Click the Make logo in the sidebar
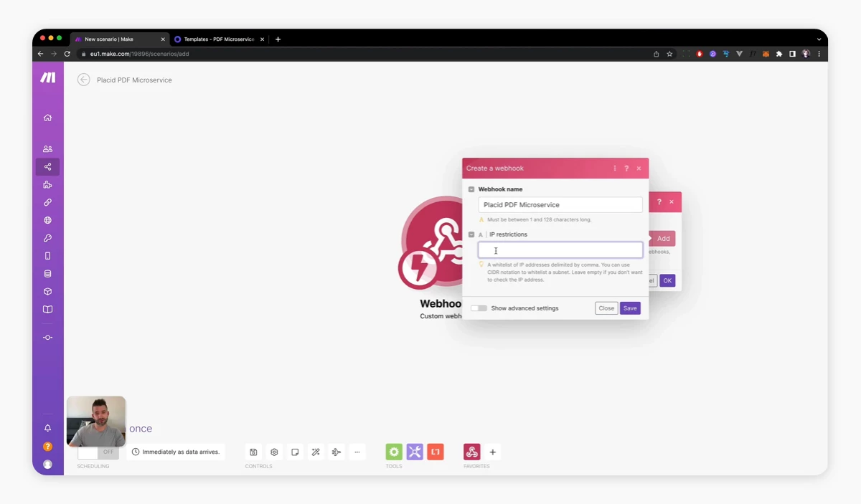This screenshot has height=504, width=861. (47, 78)
